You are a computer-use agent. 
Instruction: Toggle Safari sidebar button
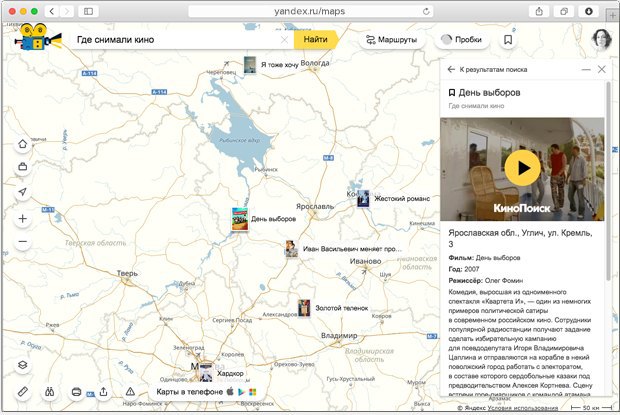88,11
